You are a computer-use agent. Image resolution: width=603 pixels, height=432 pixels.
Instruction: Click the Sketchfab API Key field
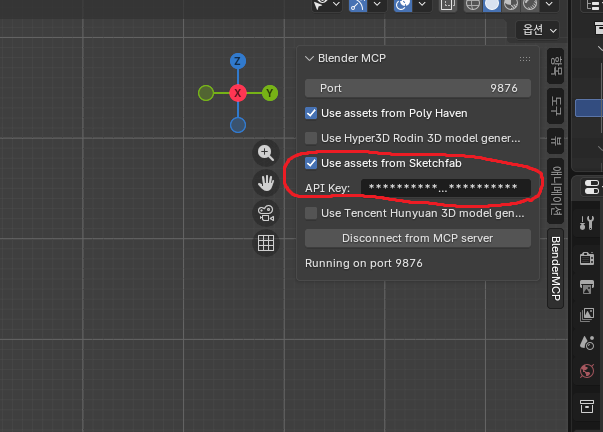(446, 188)
